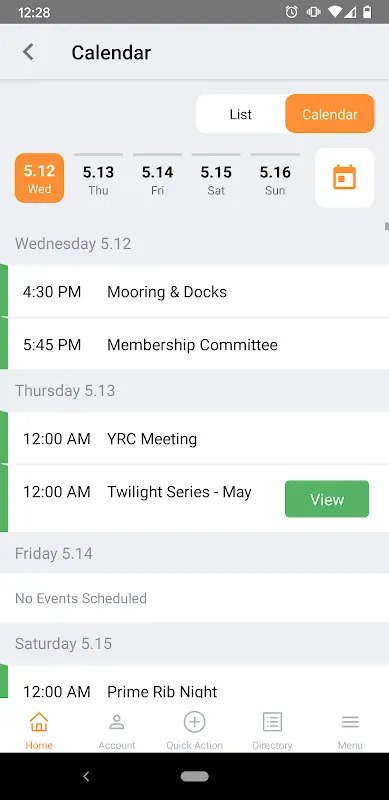Open the hamburger Menu icon
Image resolution: width=389 pixels, height=800 pixels.
350,722
